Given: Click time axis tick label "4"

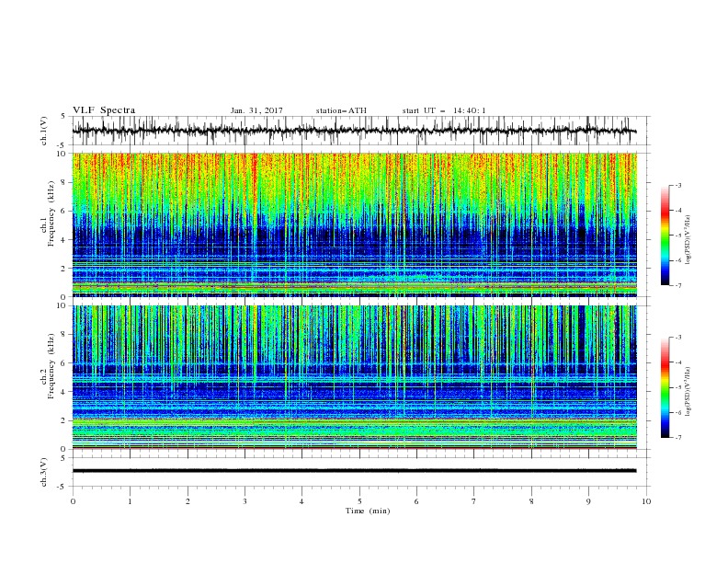Looking at the screenshot, I should click(301, 501).
